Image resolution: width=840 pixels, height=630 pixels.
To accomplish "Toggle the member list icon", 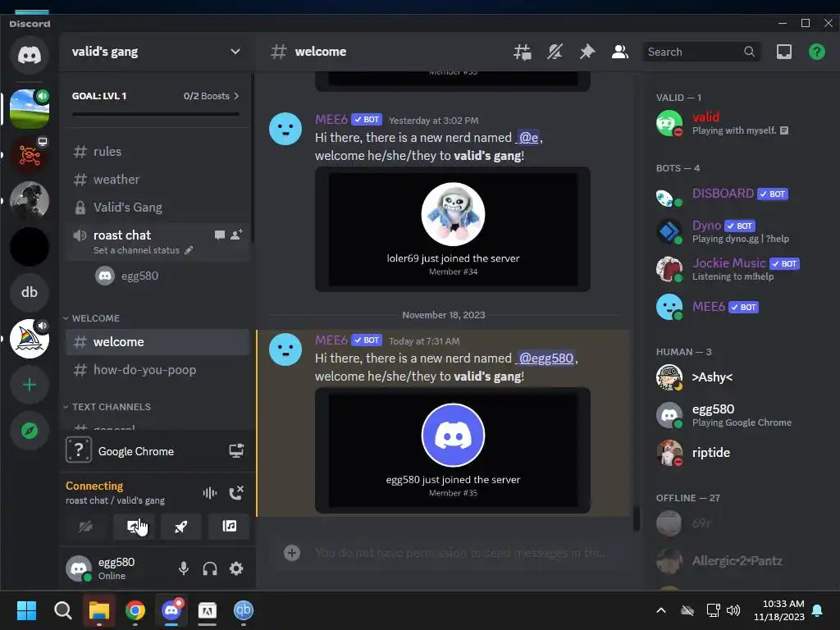I will click(x=620, y=52).
